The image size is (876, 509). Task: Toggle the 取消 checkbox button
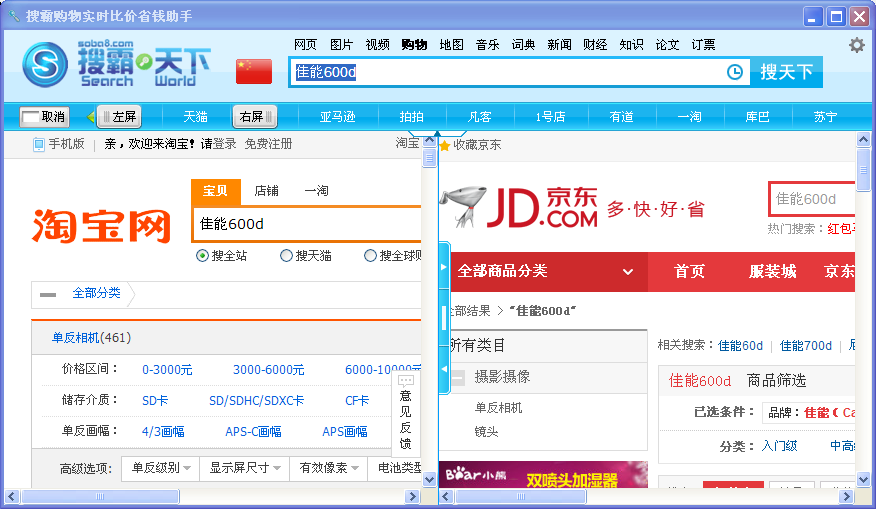tap(45, 117)
